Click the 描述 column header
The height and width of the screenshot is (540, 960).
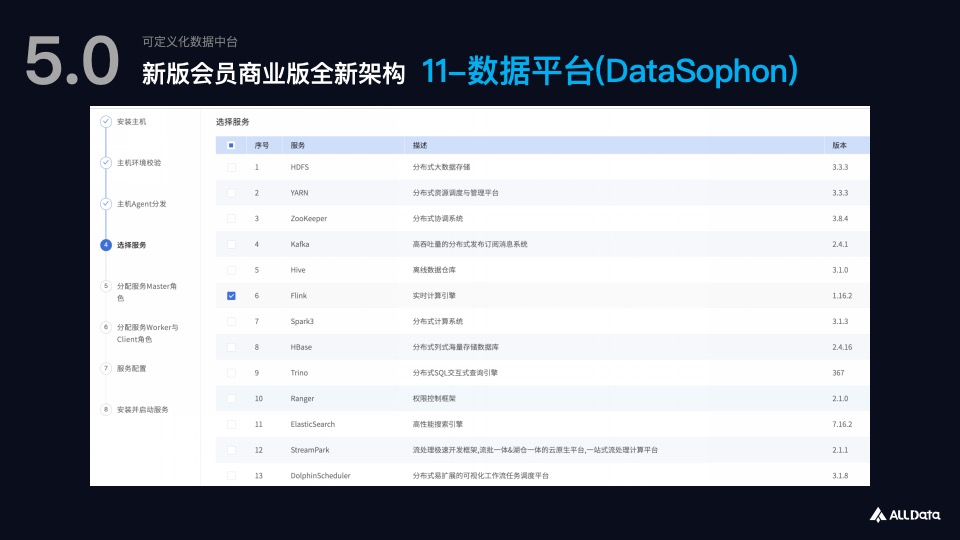[420, 145]
